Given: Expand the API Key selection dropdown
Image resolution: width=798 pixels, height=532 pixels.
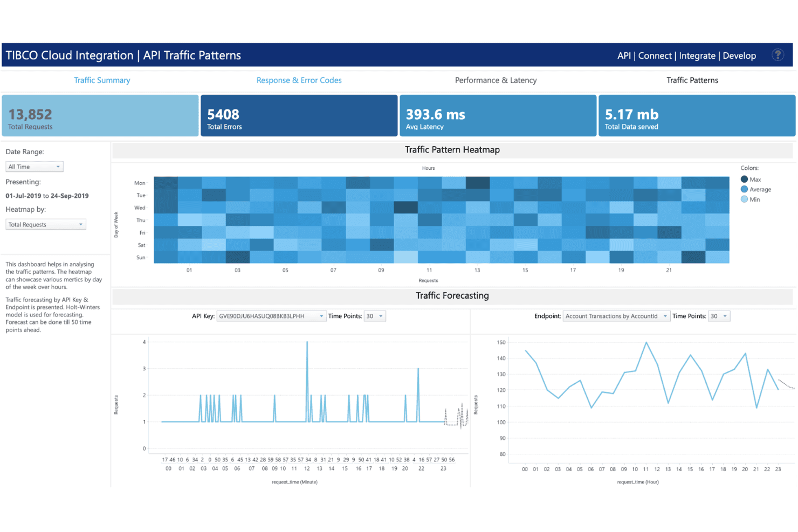Looking at the screenshot, I should tap(272, 316).
